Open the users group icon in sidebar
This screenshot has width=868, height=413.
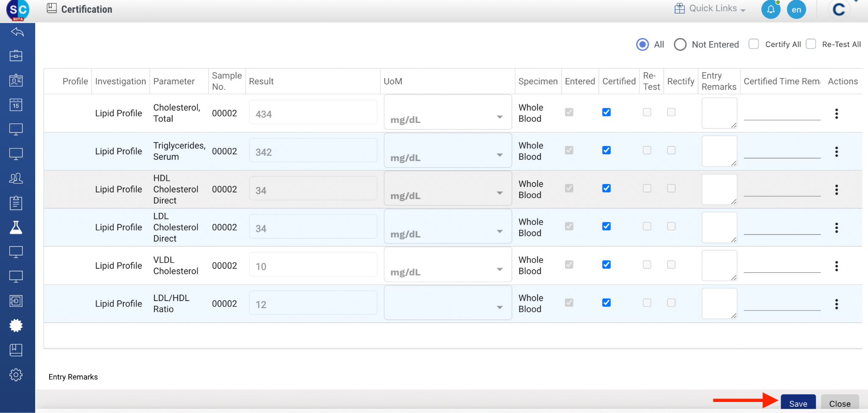pyautogui.click(x=16, y=179)
